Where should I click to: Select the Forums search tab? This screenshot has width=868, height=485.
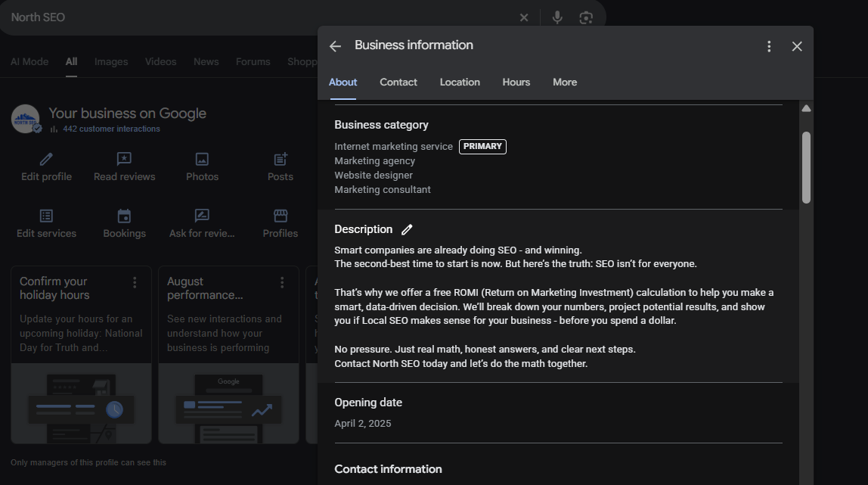[x=253, y=61]
